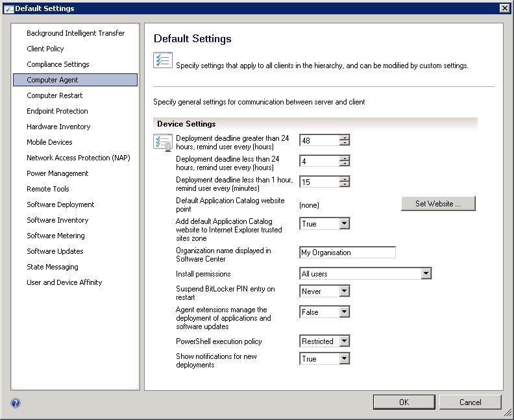Click the Device Settings computer checklist icon
514x420 pixels.
[162, 142]
